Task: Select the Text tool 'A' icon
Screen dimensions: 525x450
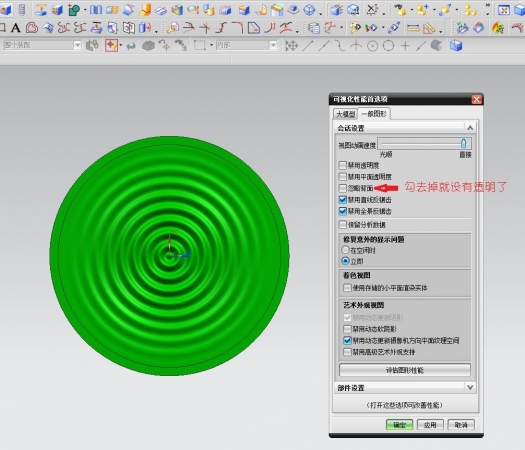Action: tap(15, 28)
